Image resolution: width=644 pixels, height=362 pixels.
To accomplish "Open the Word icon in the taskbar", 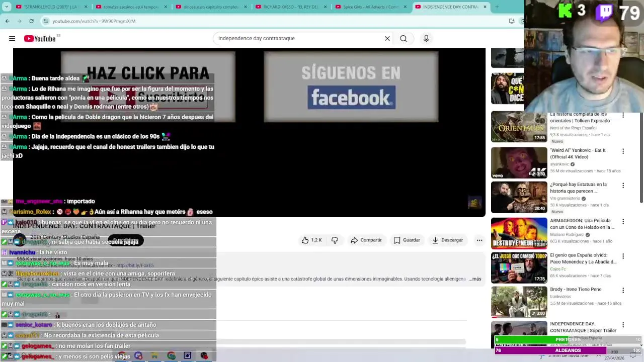I will tap(187, 355).
